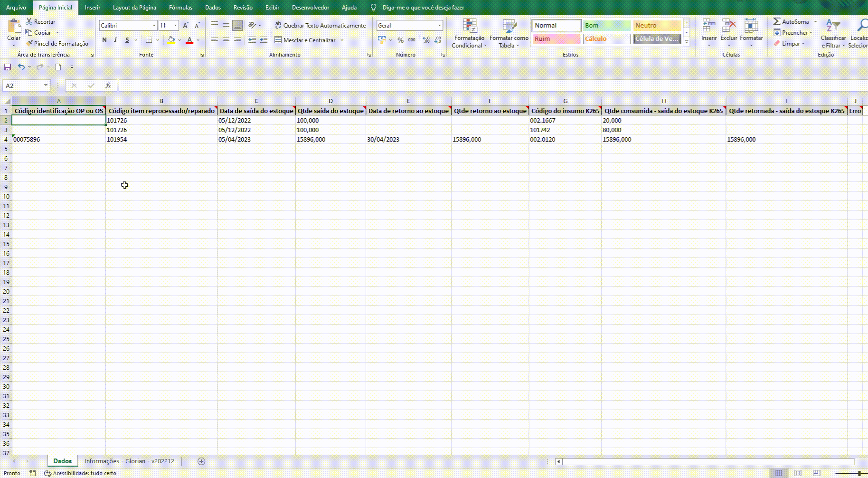
Task: Apply the Bom cell style
Action: pos(606,26)
